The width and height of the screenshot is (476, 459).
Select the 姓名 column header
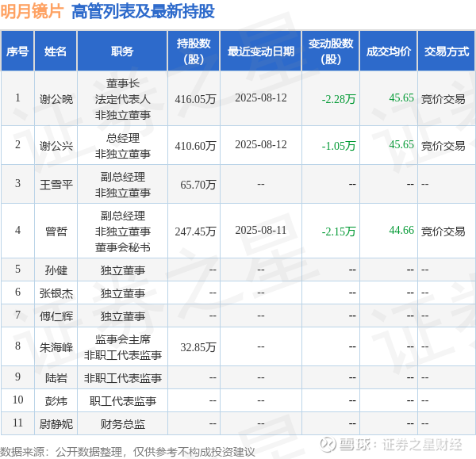tap(56, 52)
